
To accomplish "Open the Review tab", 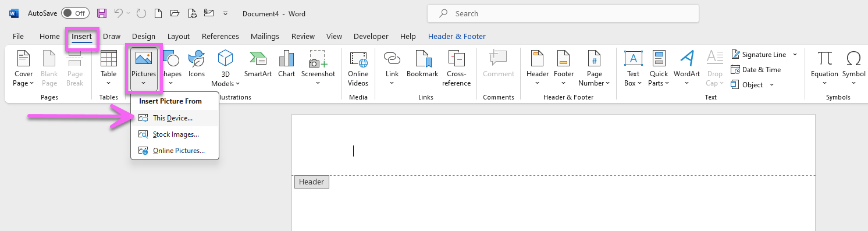I will tap(303, 36).
